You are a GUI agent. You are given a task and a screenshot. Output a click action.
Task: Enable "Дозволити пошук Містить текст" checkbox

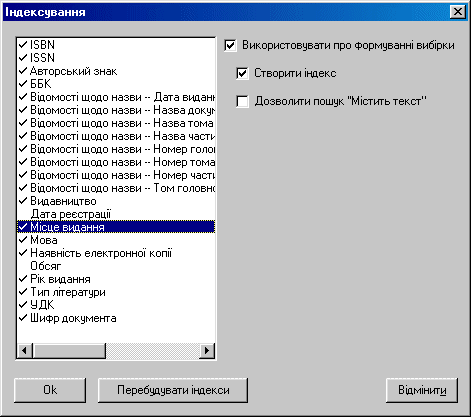(243, 101)
